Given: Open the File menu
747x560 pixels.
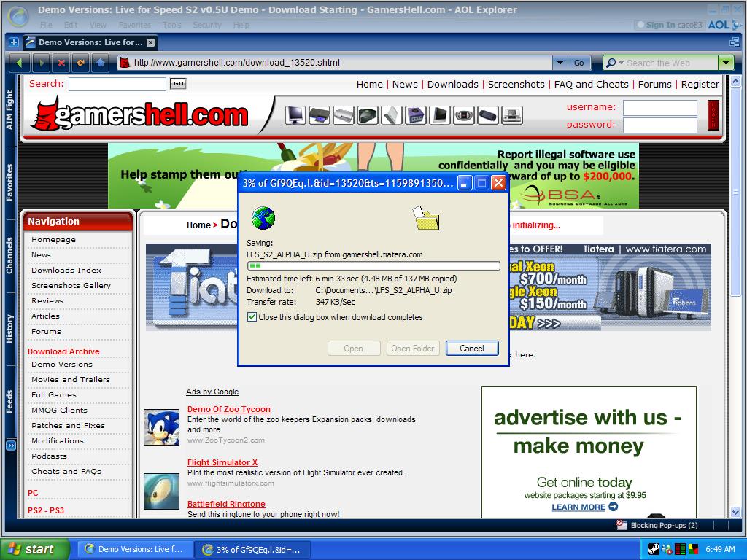Looking at the screenshot, I should pos(46,25).
